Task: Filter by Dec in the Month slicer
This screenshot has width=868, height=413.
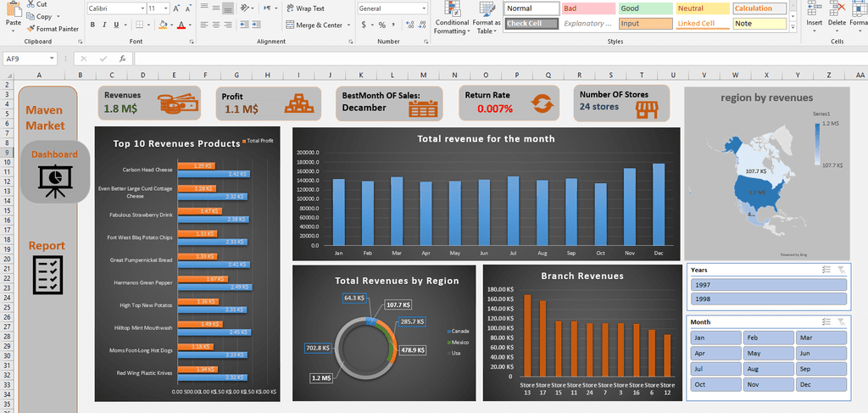Action: [x=821, y=383]
